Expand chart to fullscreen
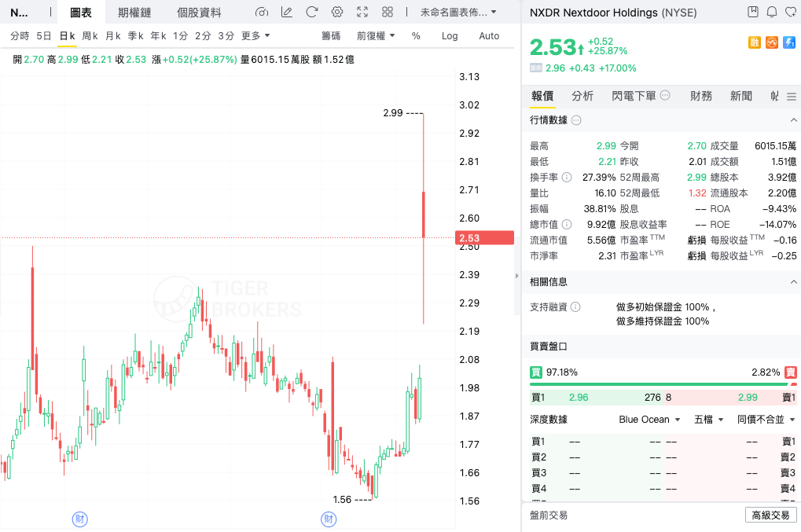 pyautogui.click(x=362, y=13)
